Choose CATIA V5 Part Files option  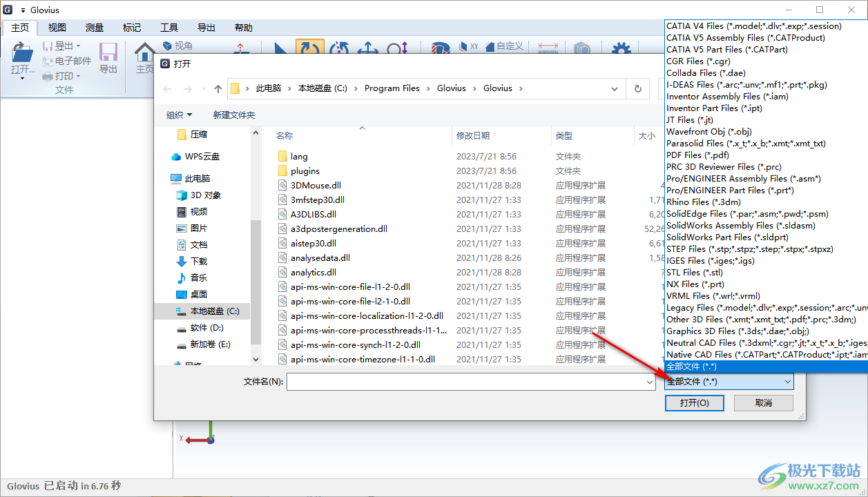tap(765, 49)
